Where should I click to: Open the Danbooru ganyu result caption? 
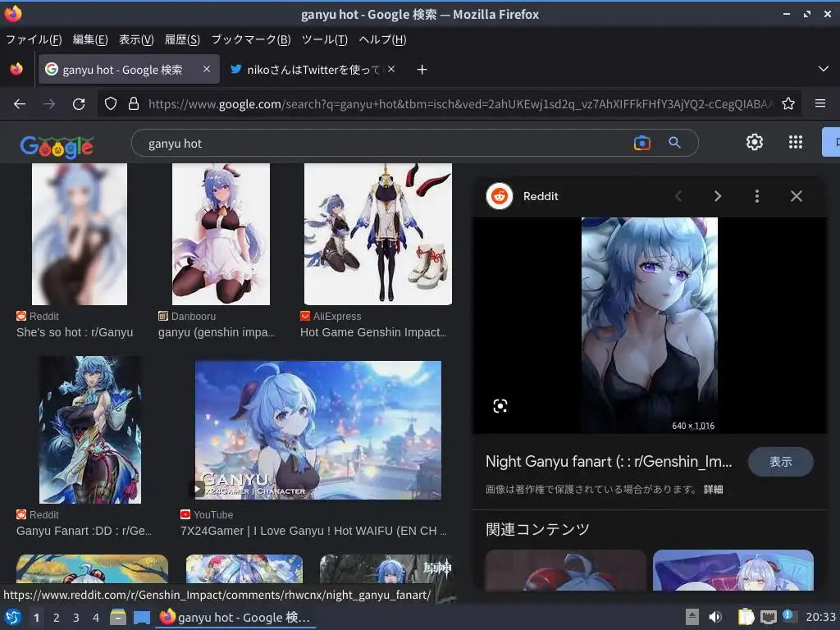point(216,332)
